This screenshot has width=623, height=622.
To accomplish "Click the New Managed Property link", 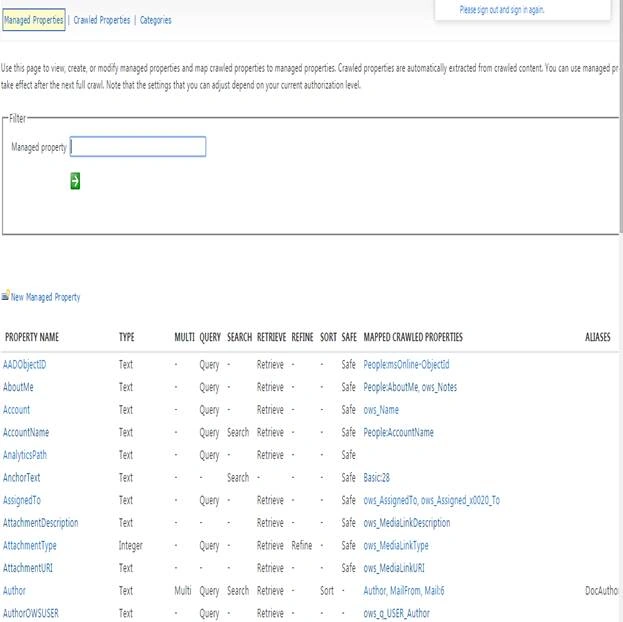I will click(x=45, y=297).
